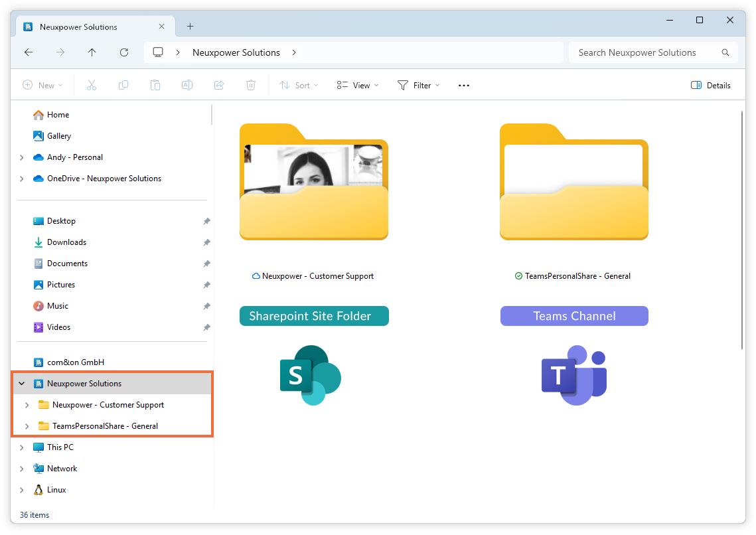Image resolution: width=756 pixels, height=535 pixels.
Task: Open the See more ellipsis menu
Action: tap(463, 85)
